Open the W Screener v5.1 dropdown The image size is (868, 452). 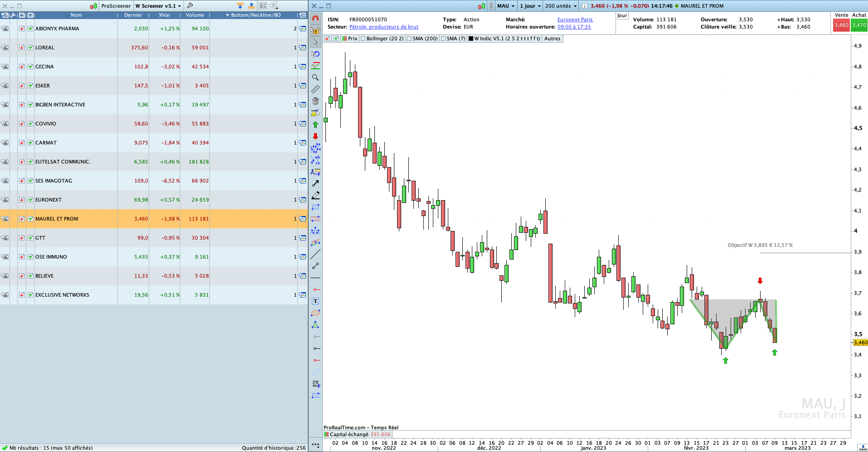click(158, 6)
